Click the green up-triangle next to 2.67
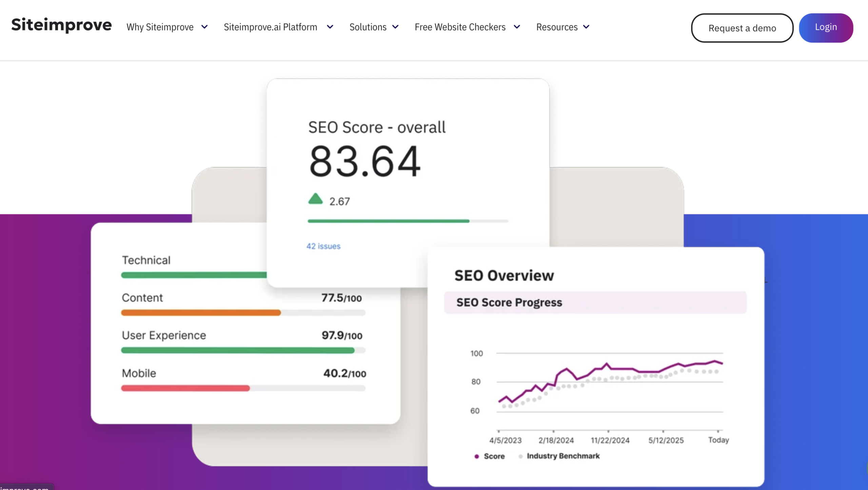Viewport: 868px width, 490px height. click(315, 199)
